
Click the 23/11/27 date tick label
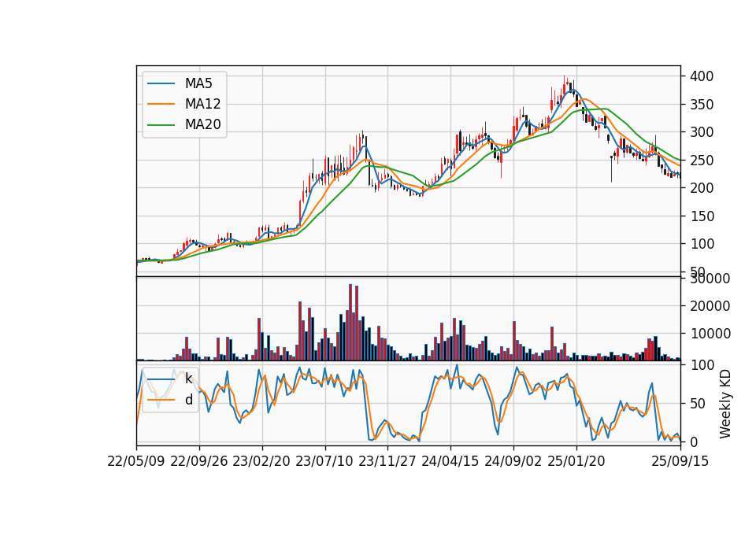387,461
